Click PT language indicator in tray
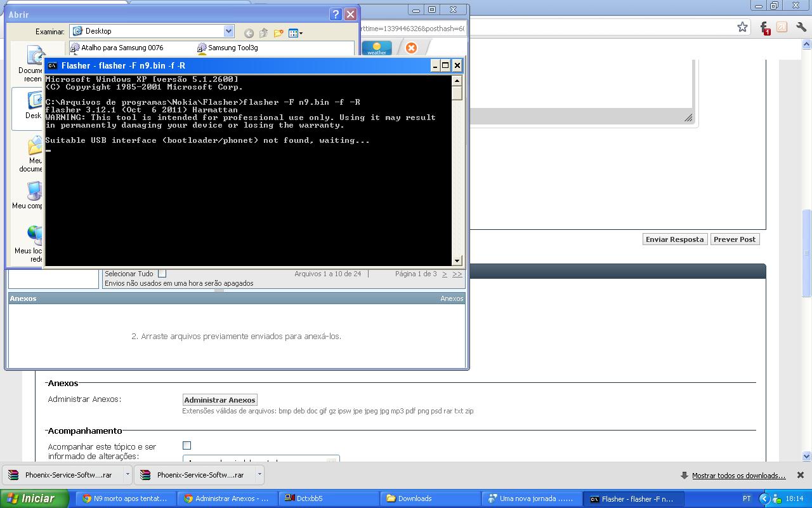The image size is (812, 508). pos(747,498)
